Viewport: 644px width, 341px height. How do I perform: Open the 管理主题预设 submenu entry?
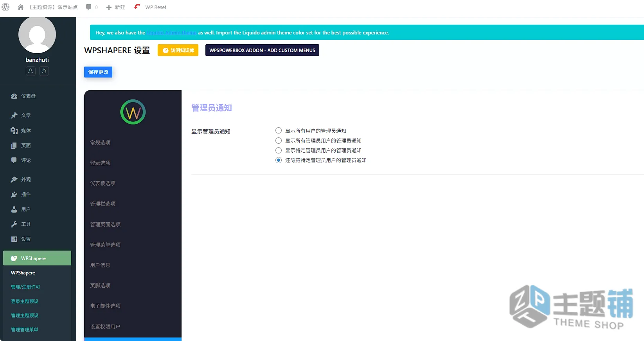coord(25,316)
